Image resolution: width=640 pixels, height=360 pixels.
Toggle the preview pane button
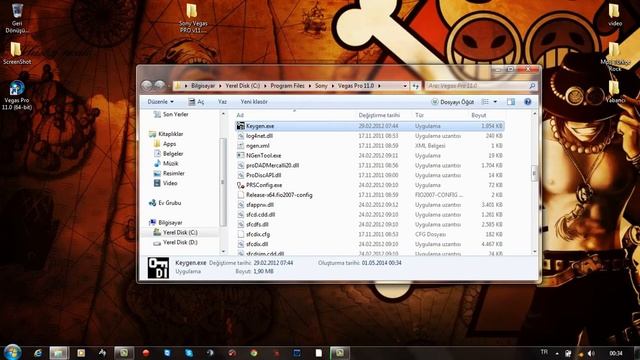coord(511,102)
